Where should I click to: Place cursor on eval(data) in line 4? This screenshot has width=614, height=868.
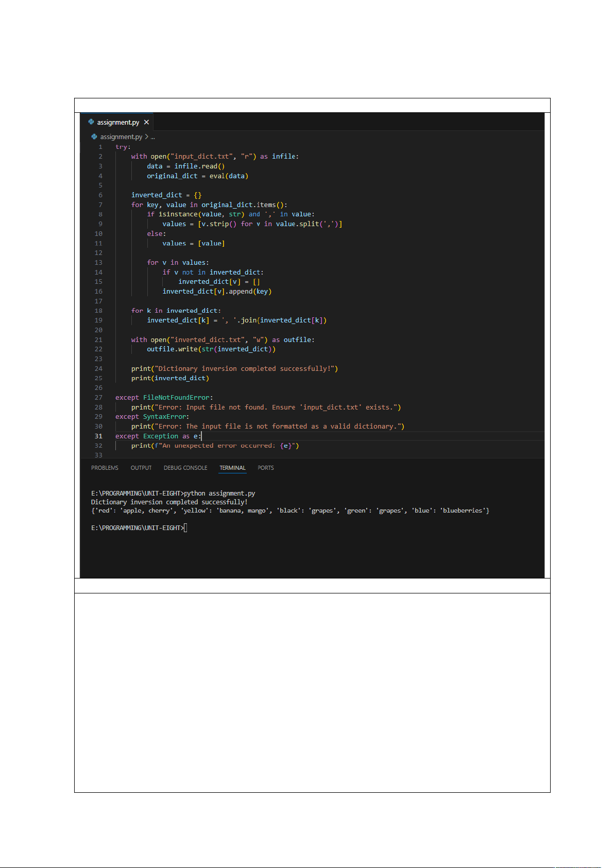tap(229, 176)
